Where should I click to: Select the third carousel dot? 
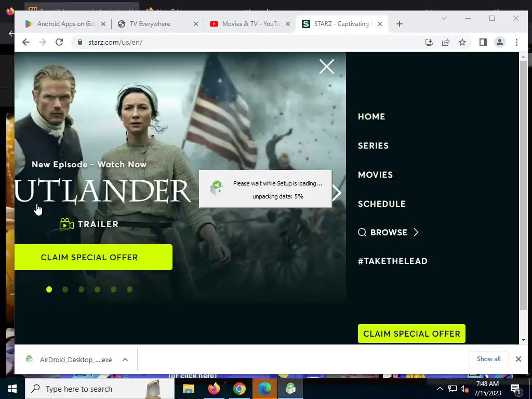[81, 289]
